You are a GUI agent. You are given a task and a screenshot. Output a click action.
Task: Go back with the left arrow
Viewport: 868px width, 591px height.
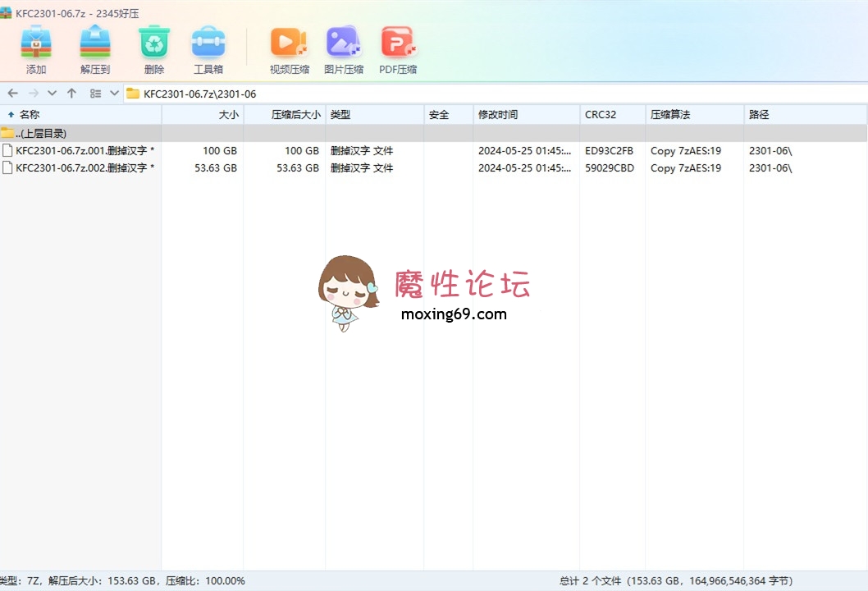coord(13,93)
